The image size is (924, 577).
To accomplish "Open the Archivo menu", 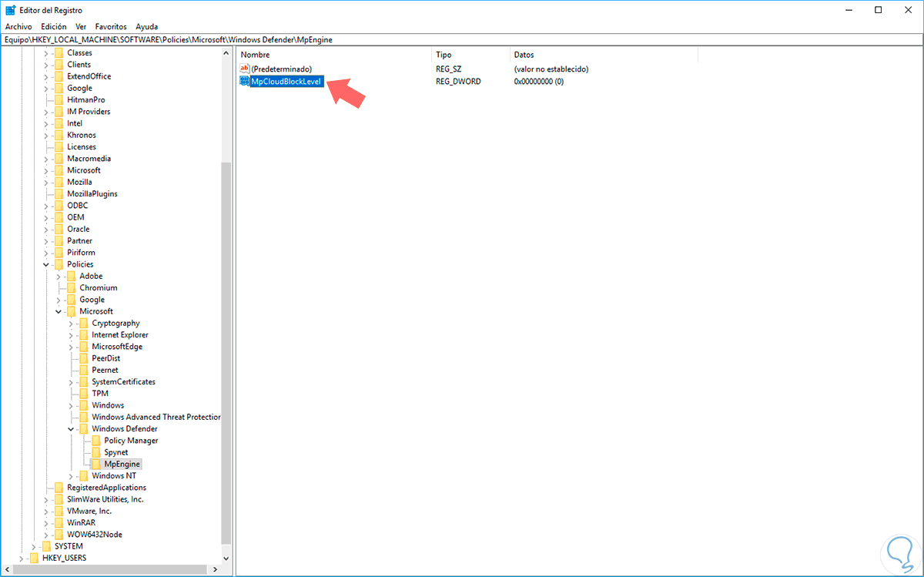I will pyautogui.click(x=18, y=26).
